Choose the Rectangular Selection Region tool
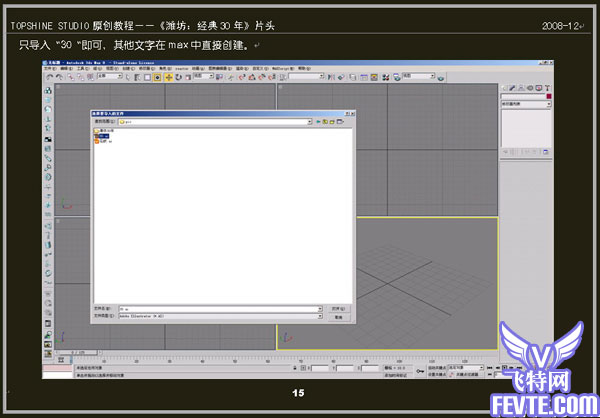 coord(147,77)
